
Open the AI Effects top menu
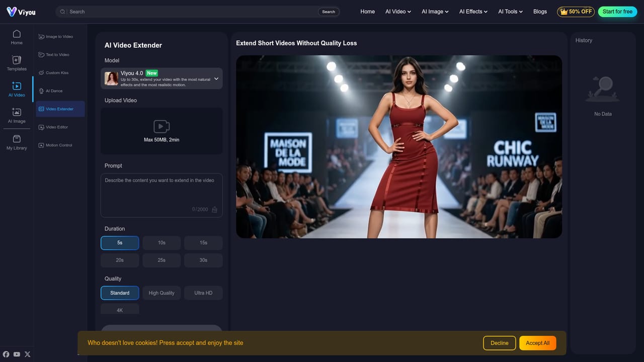click(x=473, y=12)
